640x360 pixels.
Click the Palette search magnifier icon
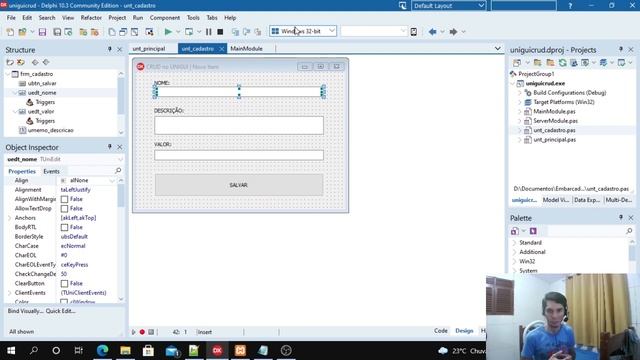coord(629,231)
